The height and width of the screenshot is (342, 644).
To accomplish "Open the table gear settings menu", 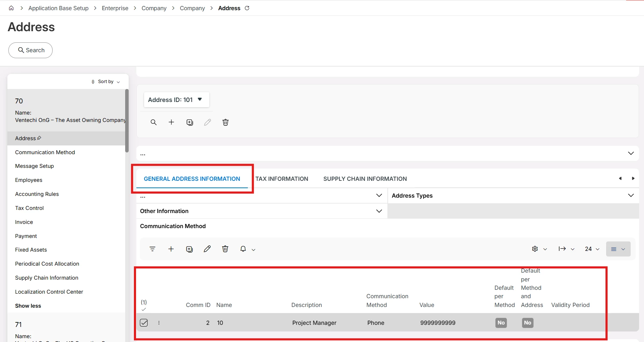I will click(x=539, y=249).
